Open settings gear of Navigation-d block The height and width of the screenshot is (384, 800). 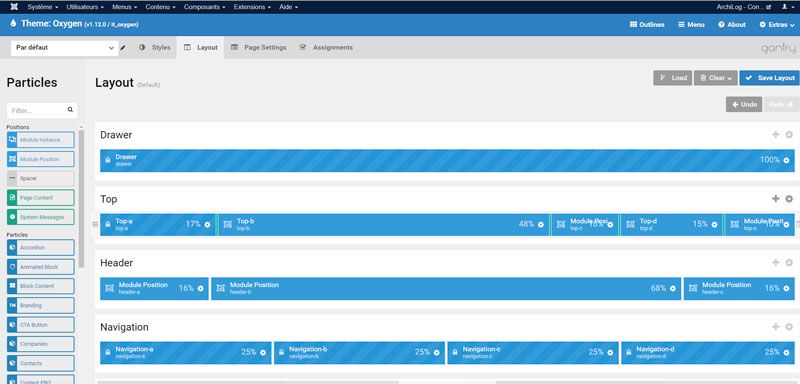786,352
